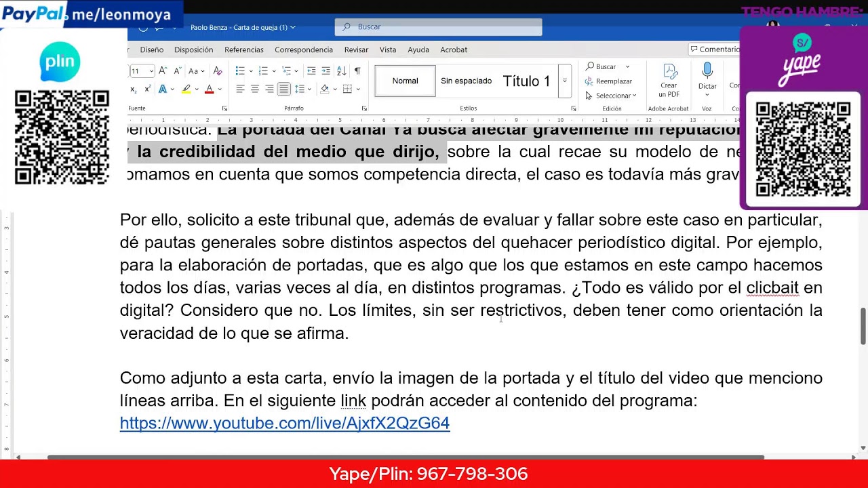Open the Acrobat tab

pos(454,49)
